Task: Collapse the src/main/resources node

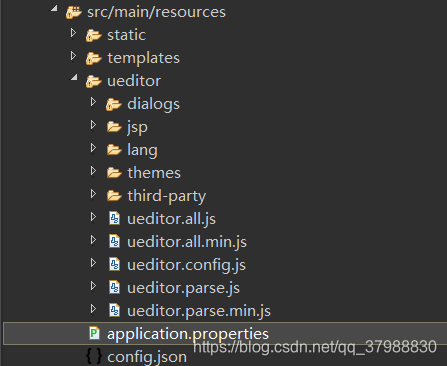Action: [x=54, y=9]
